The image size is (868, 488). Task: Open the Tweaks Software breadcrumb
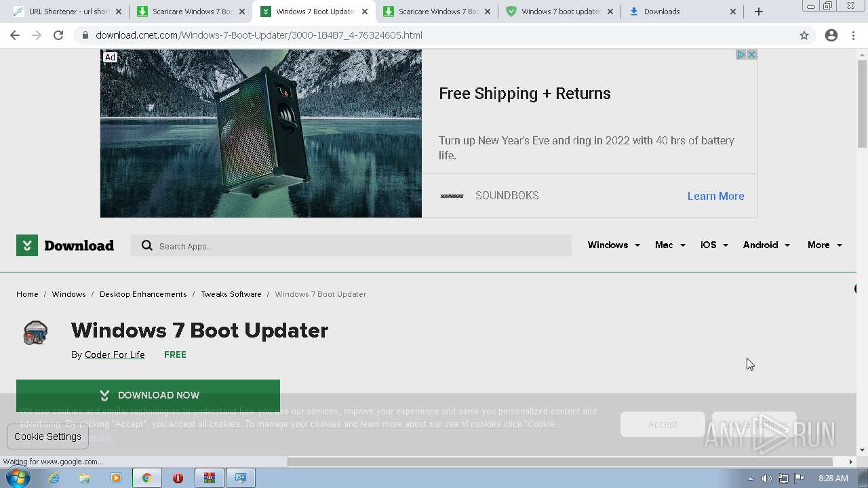click(231, 294)
